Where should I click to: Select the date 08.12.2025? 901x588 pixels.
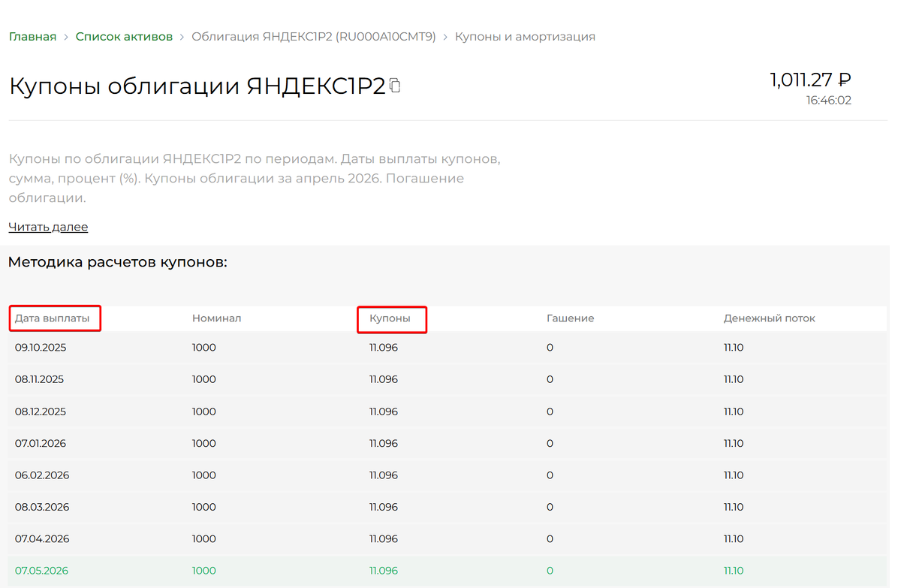[41, 412]
